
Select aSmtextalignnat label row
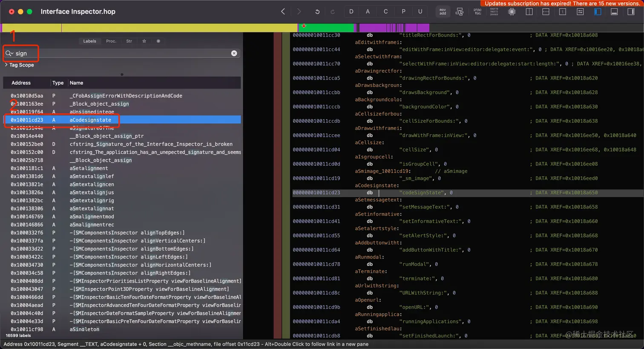[x=122, y=209]
